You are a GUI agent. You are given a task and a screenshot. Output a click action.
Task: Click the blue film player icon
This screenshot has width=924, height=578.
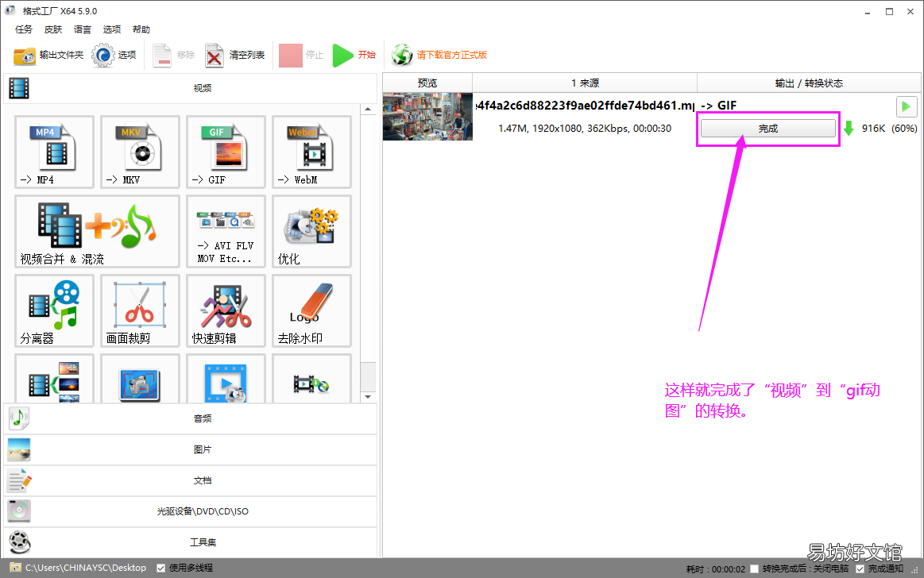[x=226, y=379]
